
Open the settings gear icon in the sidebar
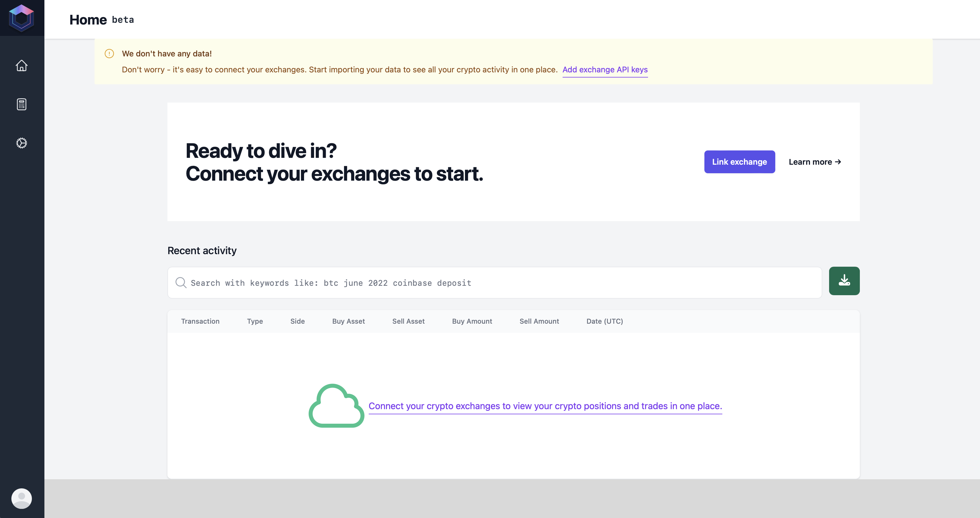click(x=22, y=143)
